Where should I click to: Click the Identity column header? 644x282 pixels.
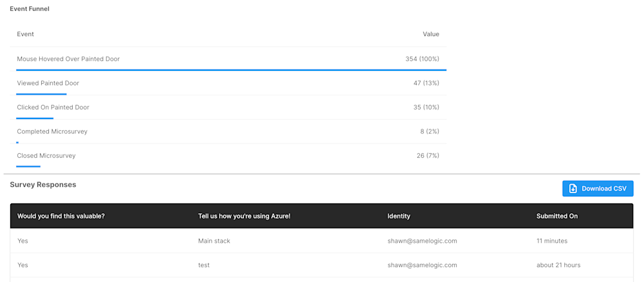click(x=399, y=216)
